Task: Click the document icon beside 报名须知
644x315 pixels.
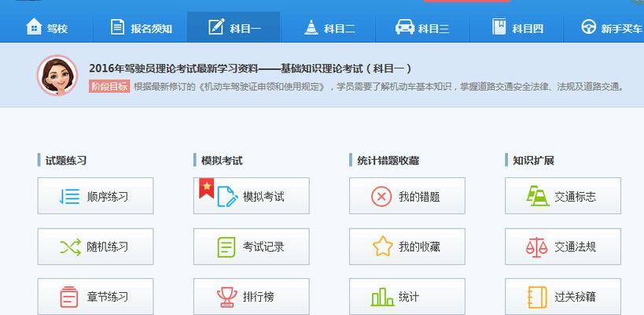Action: (117, 27)
